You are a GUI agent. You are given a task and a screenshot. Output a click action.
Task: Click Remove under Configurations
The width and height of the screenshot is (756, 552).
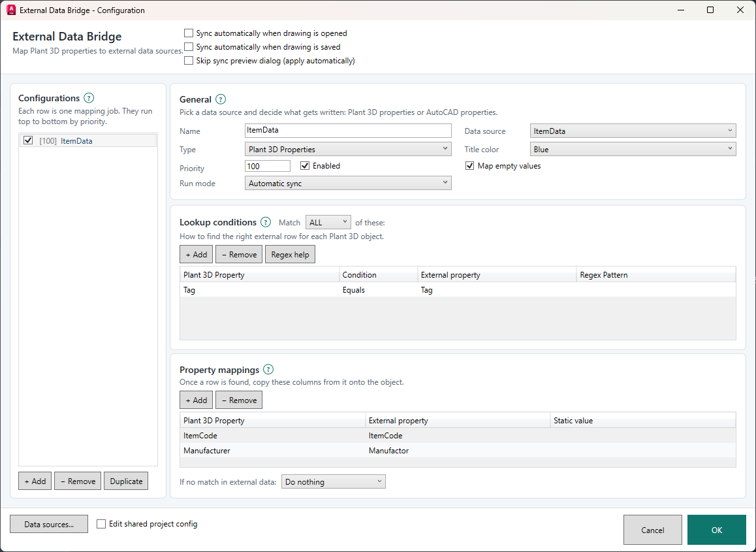[x=78, y=481]
